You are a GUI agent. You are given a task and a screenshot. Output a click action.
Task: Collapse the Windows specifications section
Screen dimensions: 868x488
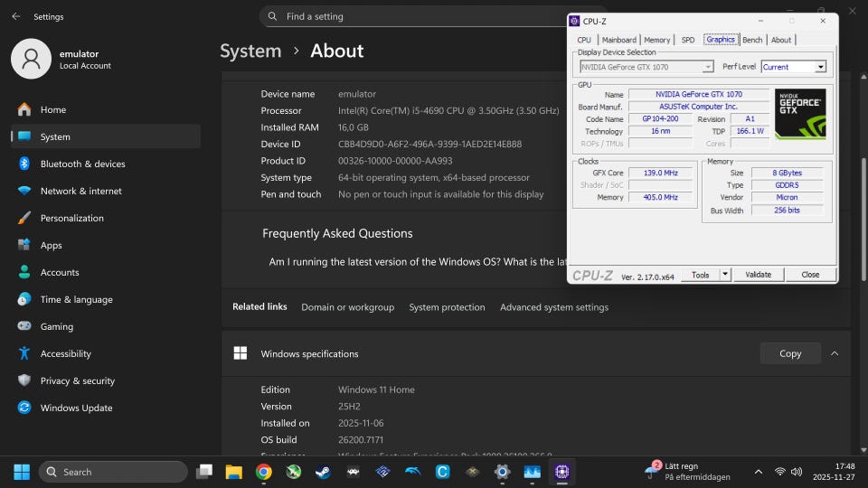tap(834, 353)
